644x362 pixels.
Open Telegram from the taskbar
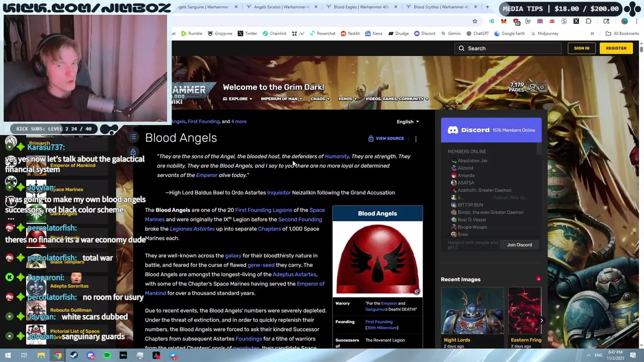(173, 355)
